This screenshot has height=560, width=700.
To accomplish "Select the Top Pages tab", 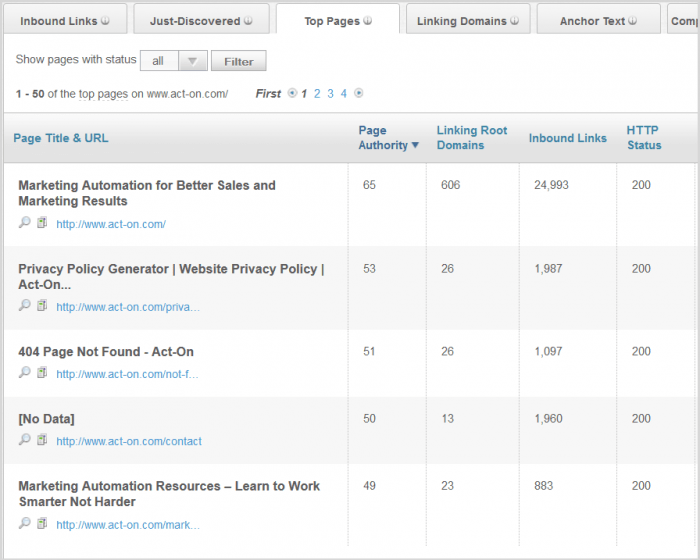I will click(338, 21).
